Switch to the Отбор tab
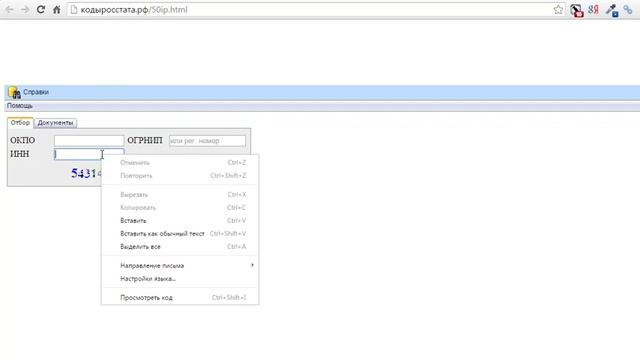This screenshot has width=640, height=360. pos(20,122)
